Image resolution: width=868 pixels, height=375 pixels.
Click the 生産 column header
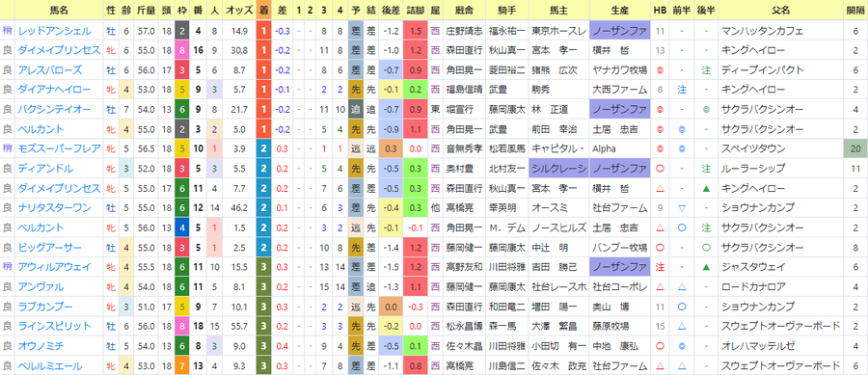coord(619,11)
